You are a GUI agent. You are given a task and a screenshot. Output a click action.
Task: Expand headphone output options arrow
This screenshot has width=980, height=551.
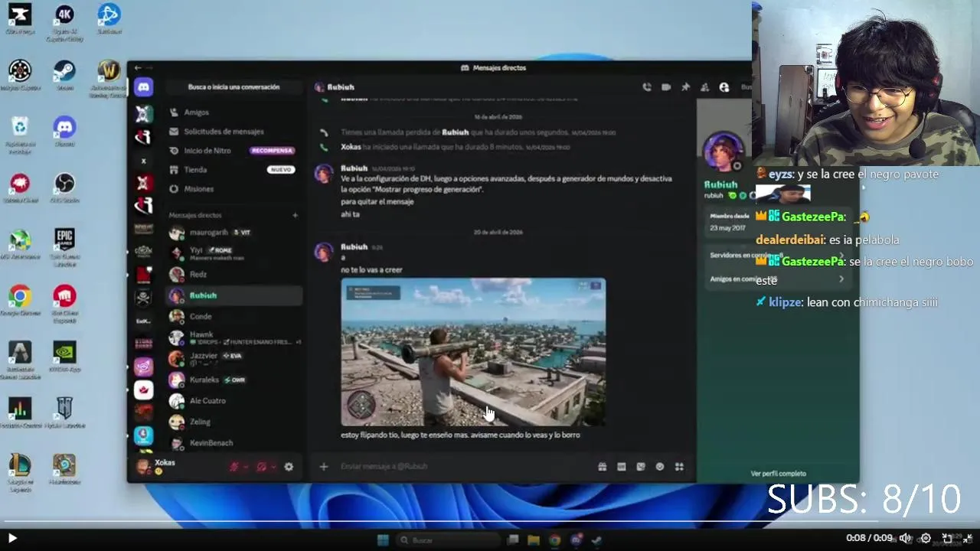273,467
